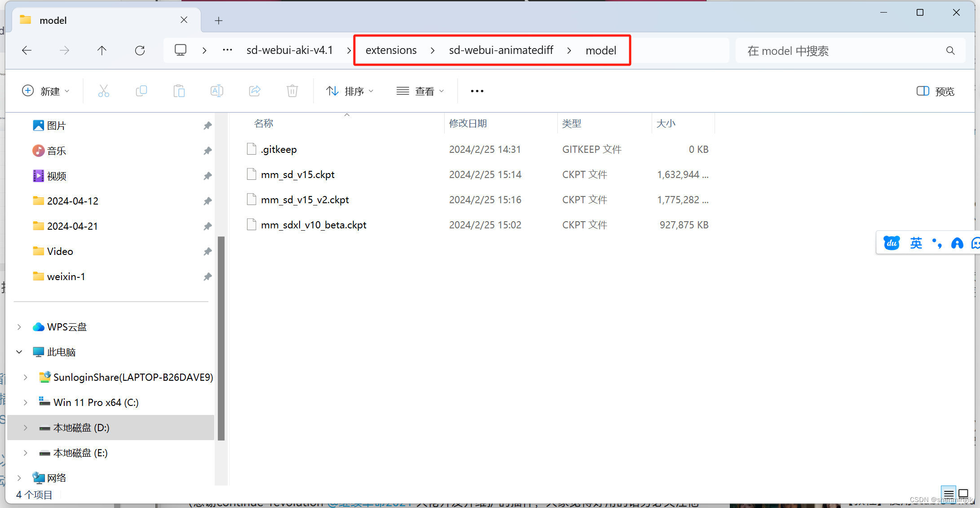
Task: Collapse the 此电脑 tree node
Action: point(19,352)
